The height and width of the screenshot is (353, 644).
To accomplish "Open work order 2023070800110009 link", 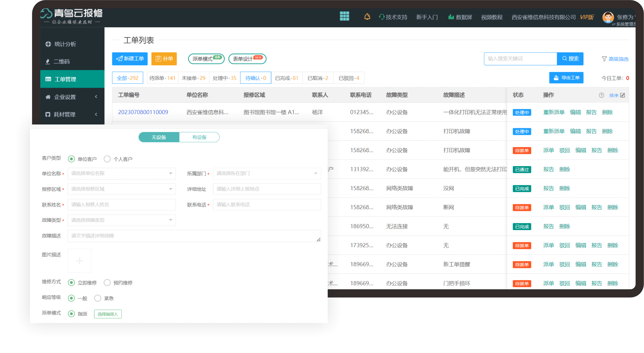I will (143, 112).
